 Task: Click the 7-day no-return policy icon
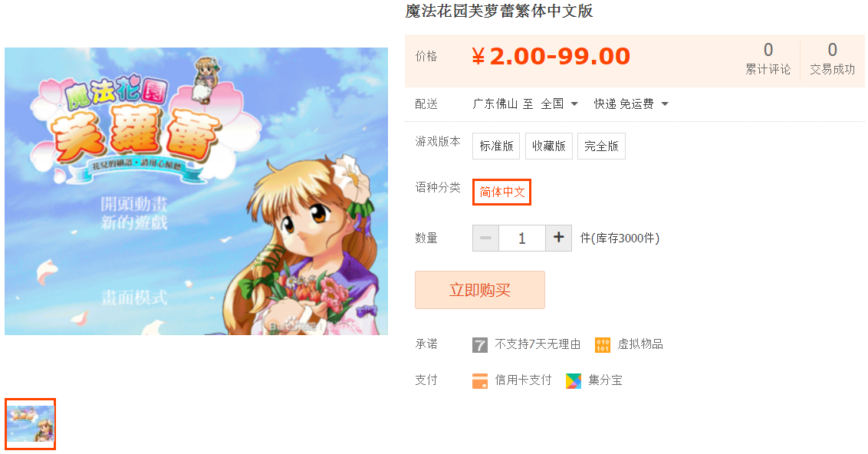coord(479,345)
